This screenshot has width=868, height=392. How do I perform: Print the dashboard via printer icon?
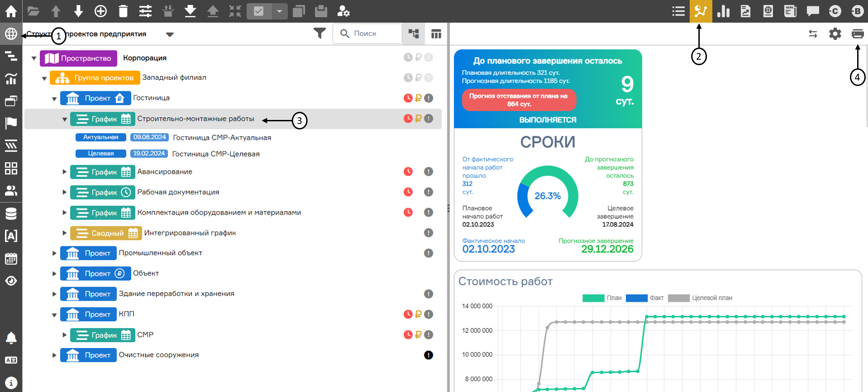click(858, 33)
